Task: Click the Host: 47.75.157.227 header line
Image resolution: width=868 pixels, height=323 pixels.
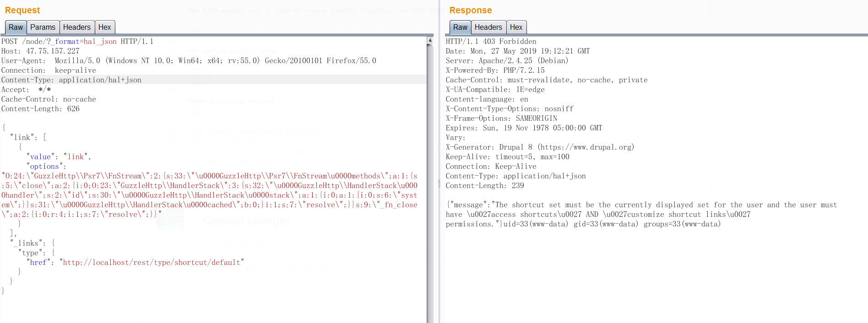Action: tap(40, 51)
